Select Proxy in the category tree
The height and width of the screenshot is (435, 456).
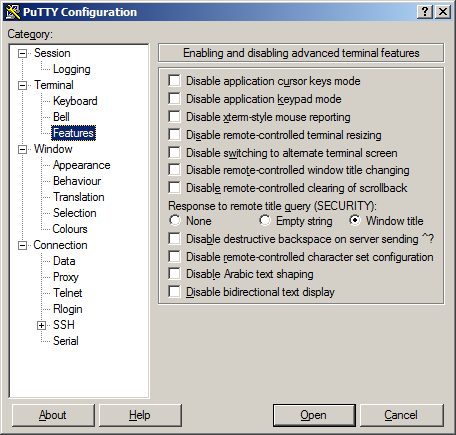click(66, 277)
